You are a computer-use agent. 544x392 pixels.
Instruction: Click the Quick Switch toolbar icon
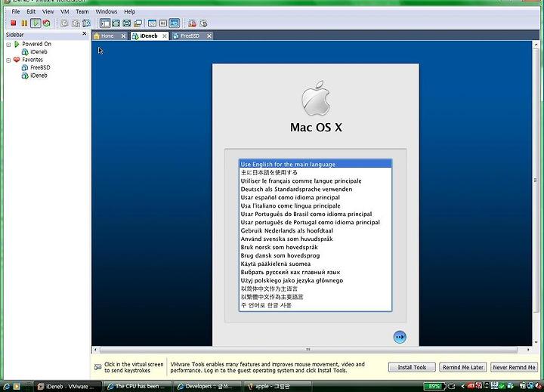[116, 23]
